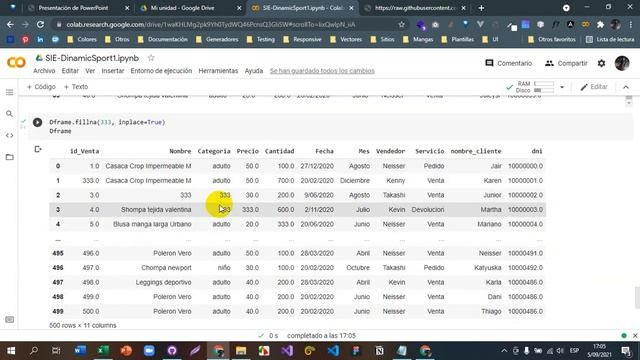The image size is (640, 360).
Task: Click the '500 rows × 11 columns' text
Action: pyautogui.click(x=83, y=325)
